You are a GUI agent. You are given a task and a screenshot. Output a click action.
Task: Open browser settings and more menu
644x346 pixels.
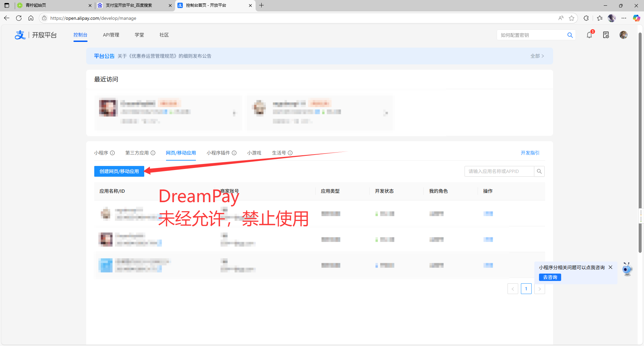624,18
